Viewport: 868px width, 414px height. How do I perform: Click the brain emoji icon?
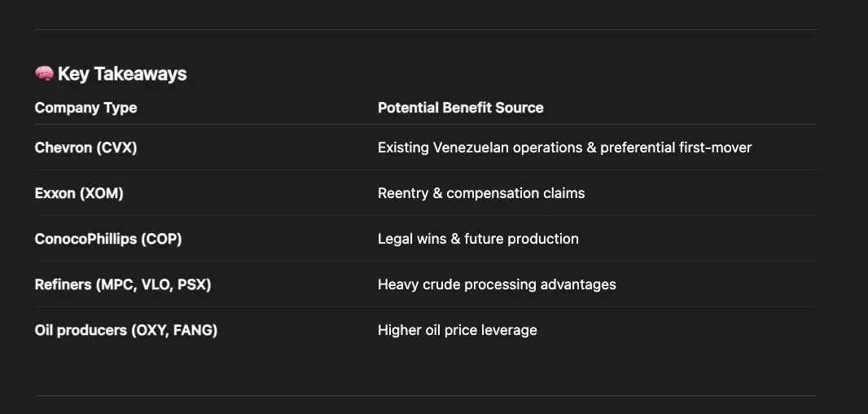44,74
